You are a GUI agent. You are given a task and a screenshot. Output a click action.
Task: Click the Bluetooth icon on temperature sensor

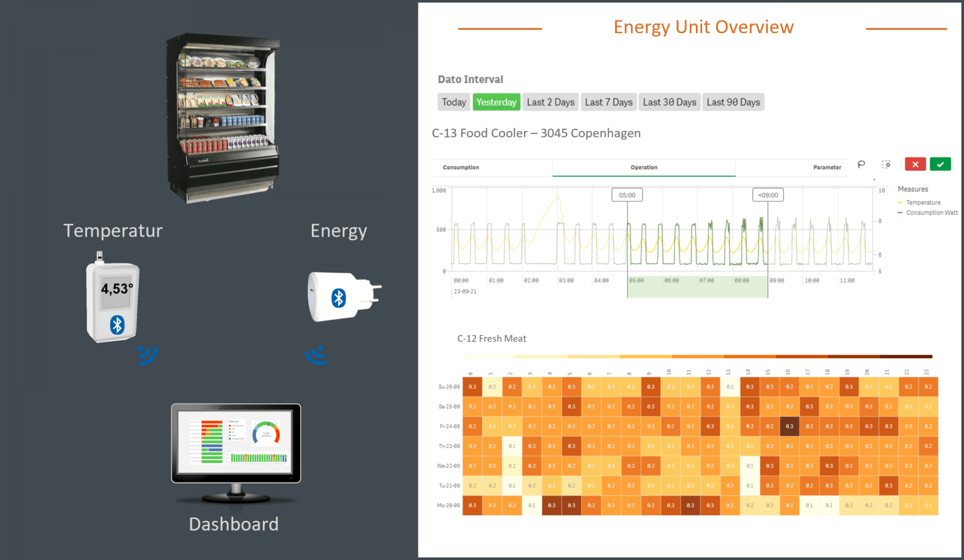[117, 325]
